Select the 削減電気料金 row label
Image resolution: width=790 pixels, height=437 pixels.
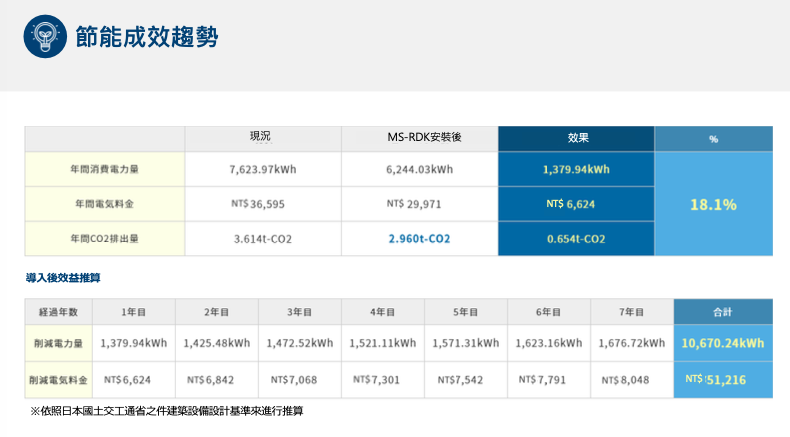[58, 380]
